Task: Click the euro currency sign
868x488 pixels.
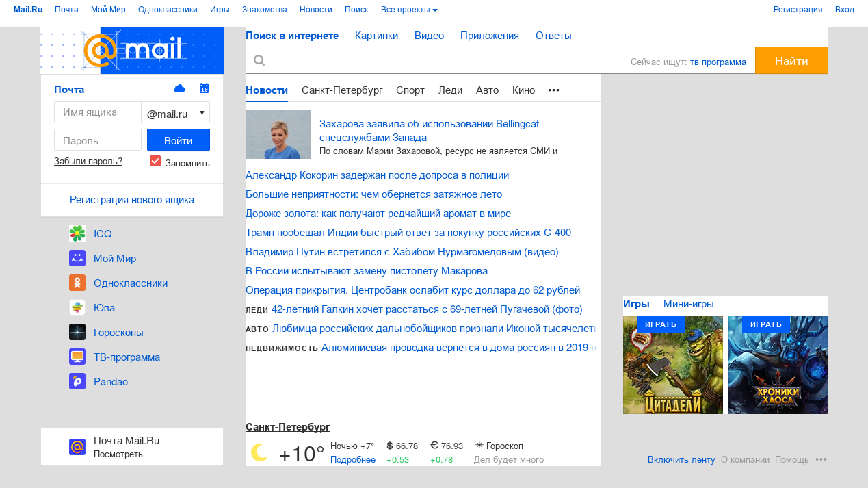Action: click(x=434, y=446)
